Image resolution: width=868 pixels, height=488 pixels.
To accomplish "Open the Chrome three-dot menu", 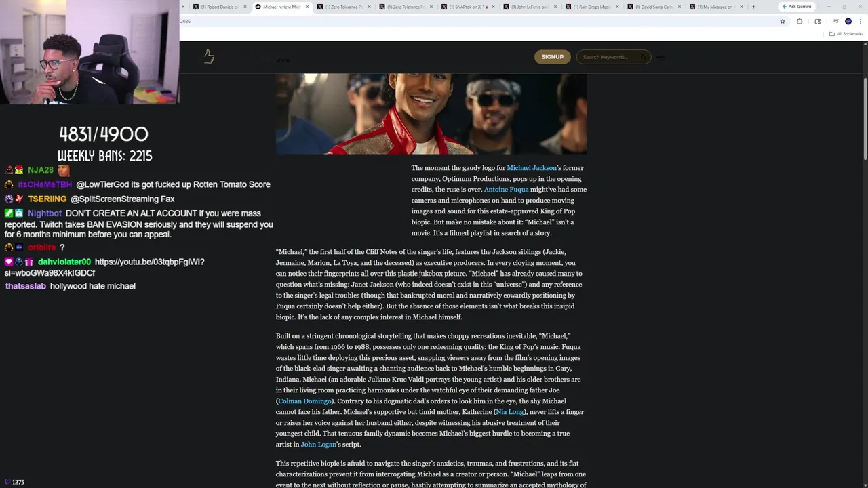I will pyautogui.click(x=861, y=21).
